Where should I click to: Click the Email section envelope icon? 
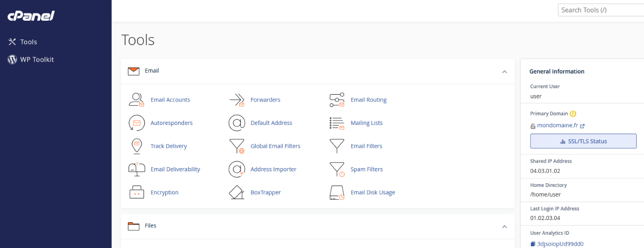[133, 71]
